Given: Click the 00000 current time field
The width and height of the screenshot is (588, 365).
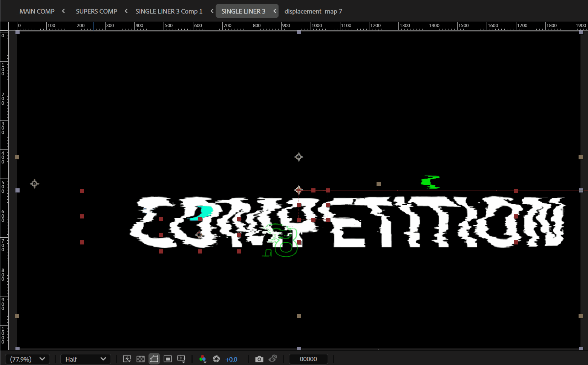Looking at the screenshot, I should click(x=308, y=359).
